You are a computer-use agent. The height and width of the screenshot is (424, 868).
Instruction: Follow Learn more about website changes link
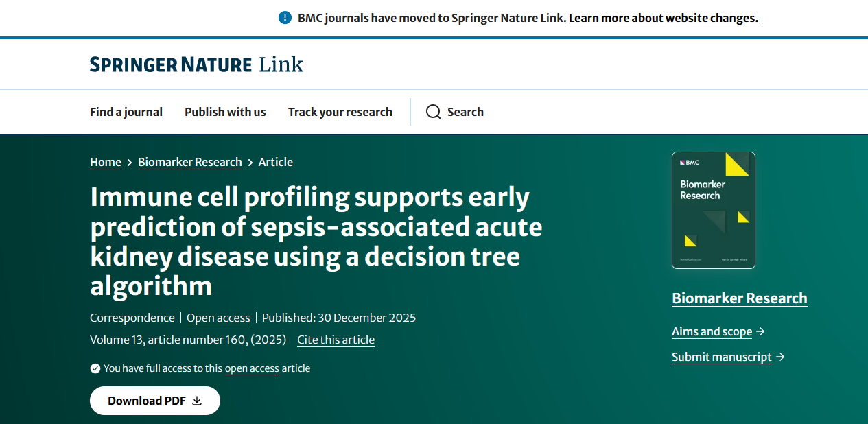(663, 18)
